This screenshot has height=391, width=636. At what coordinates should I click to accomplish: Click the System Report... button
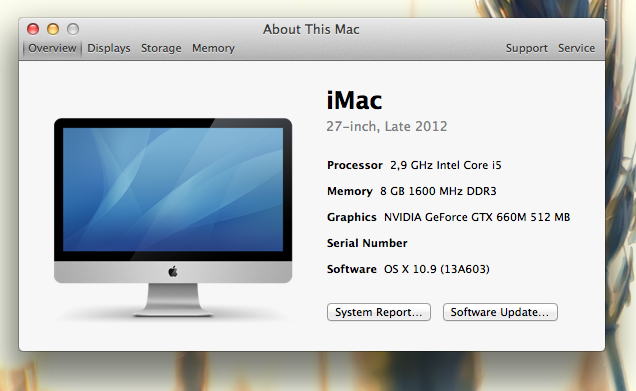(x=379, y=312)
